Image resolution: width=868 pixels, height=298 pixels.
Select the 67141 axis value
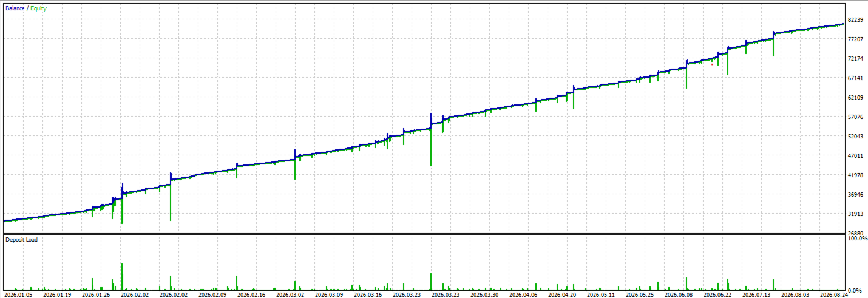[856, 78]
